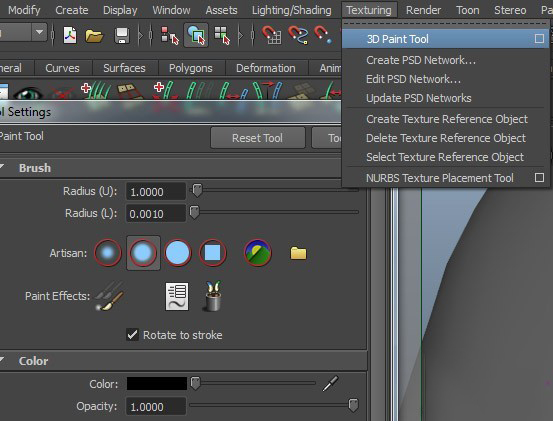Click the Reset Tool button
The width and height of the screenshot is (553, 421).
257,138
